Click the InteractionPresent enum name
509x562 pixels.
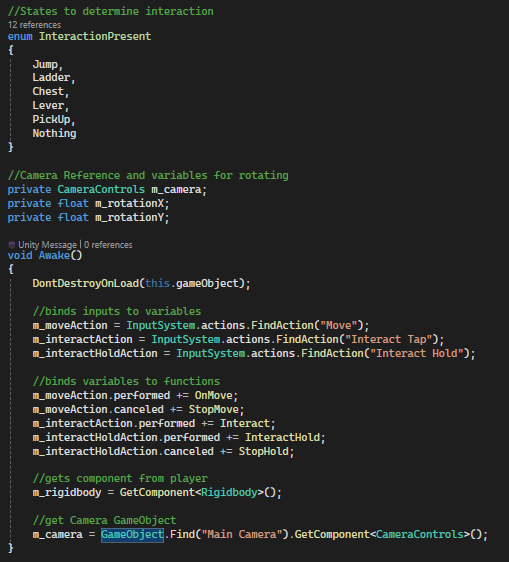tap(95, 37)
